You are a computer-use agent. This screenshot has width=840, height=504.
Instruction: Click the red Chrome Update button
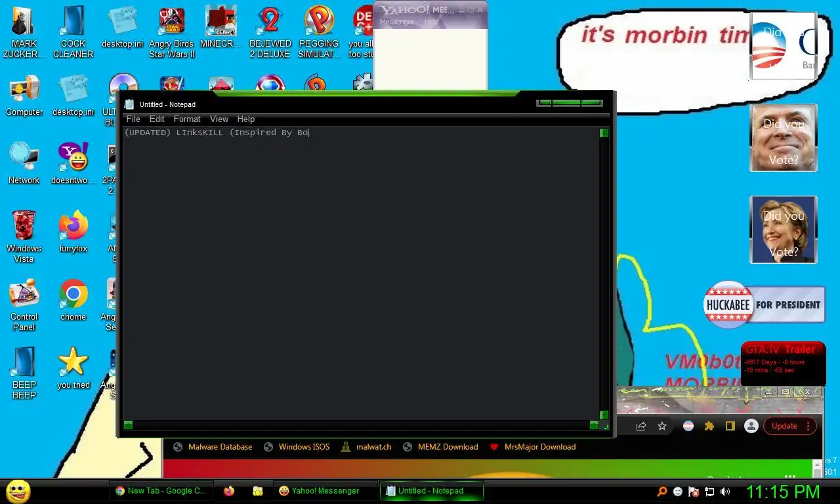pyautogui.click(x=784, y=426)
